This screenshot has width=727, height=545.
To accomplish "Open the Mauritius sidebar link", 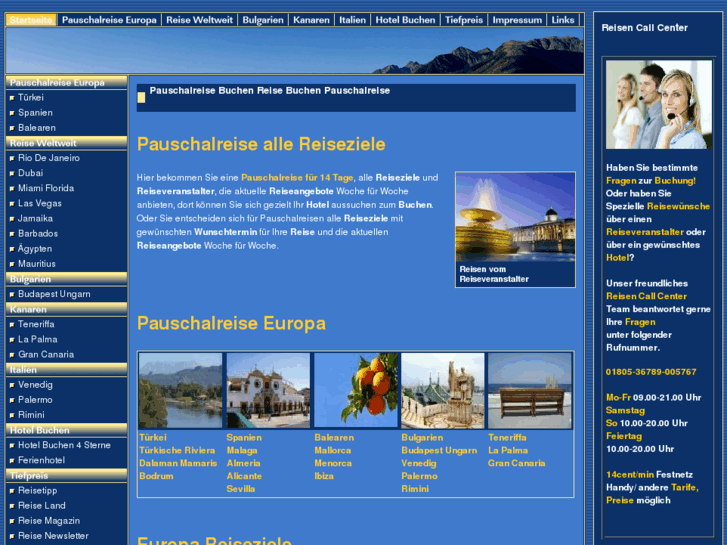I will point(37,264).
